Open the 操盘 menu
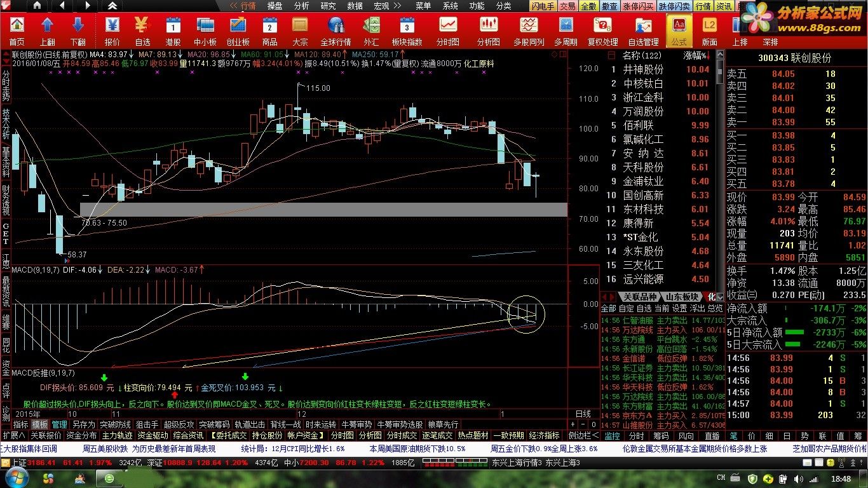The width and height of the screenshot is (868, 488). coord(275,6)
